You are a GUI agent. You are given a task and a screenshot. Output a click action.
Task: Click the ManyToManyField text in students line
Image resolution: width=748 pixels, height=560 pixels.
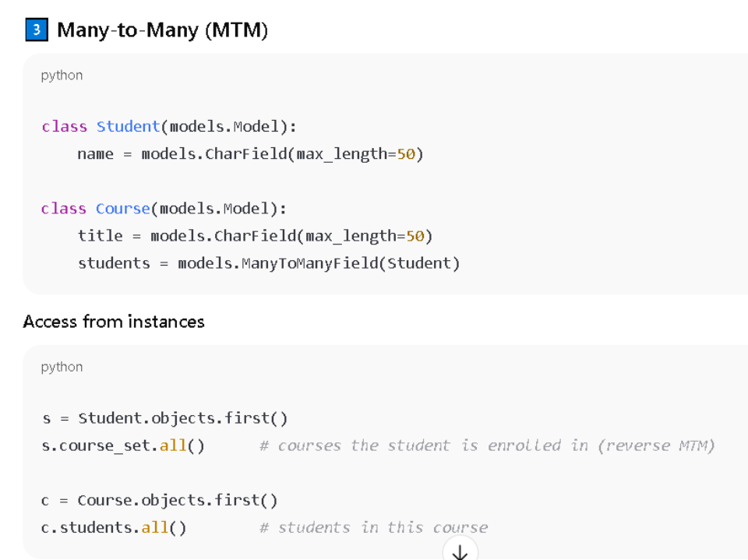[309, 263]
